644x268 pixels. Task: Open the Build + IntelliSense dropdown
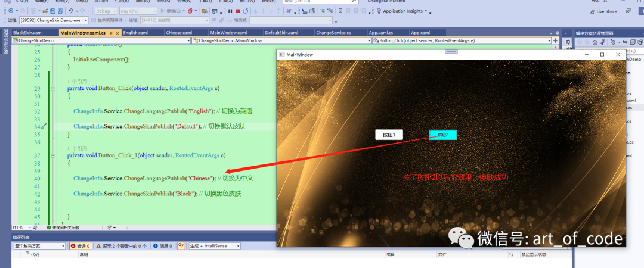pyautogui.click(x=215, y=246)
